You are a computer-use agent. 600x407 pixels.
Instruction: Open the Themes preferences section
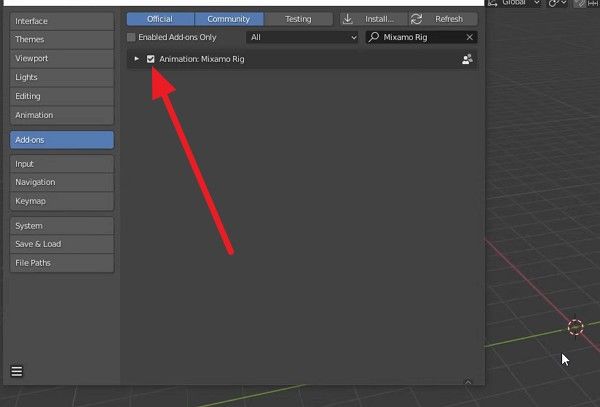(x=62, y=39)
